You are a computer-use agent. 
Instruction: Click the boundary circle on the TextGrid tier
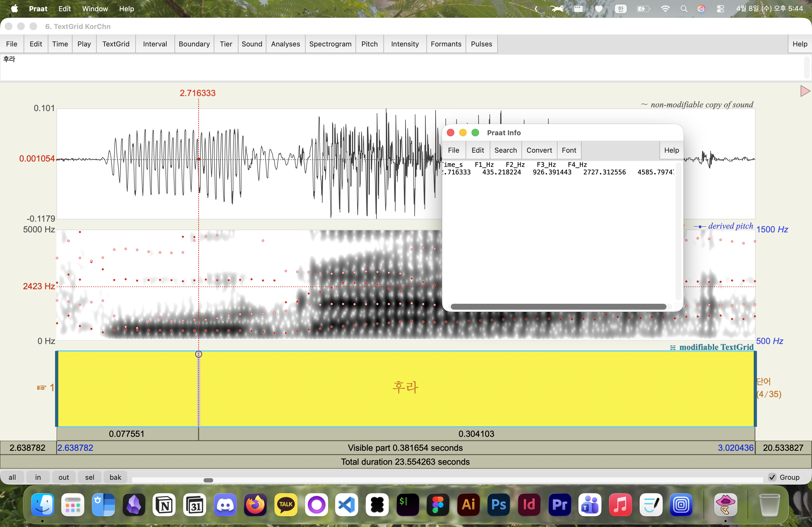pos(198,354)
